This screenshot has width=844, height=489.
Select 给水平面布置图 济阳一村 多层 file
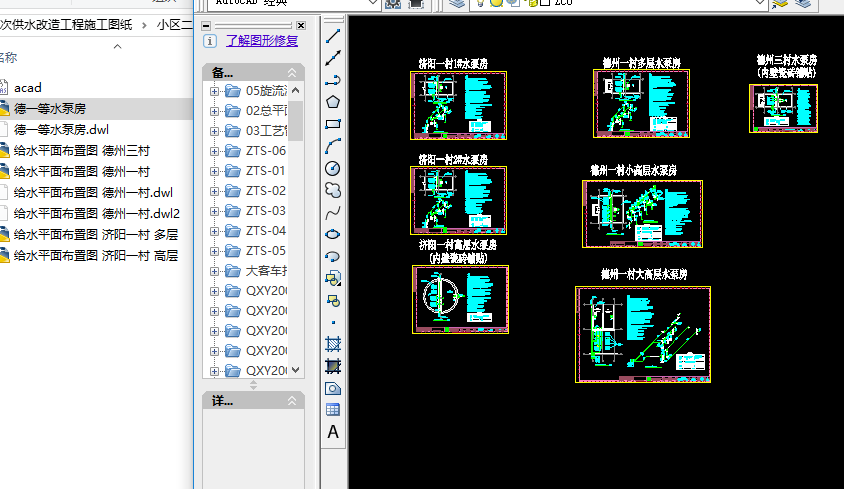tap(96, 234)
